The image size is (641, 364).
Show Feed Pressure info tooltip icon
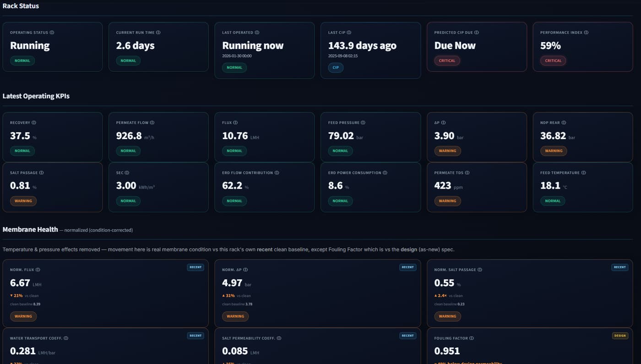click(x=363, y=123)
